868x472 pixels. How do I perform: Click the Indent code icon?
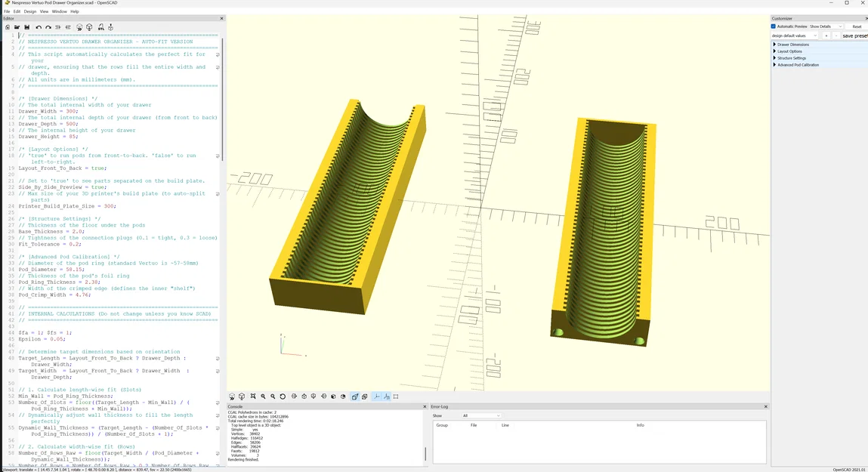pos(68,27)
